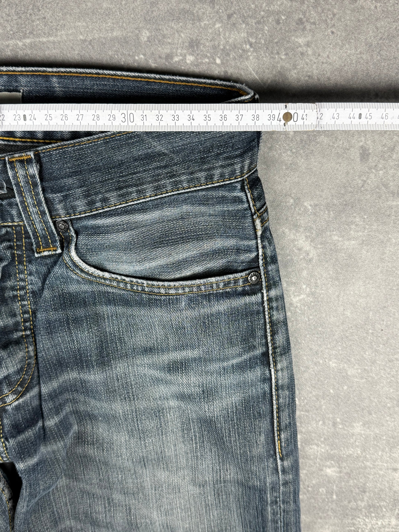The image size is (399, 532).
Task: Click the number 46 on the ruler
Action: [x=385, y=117]
